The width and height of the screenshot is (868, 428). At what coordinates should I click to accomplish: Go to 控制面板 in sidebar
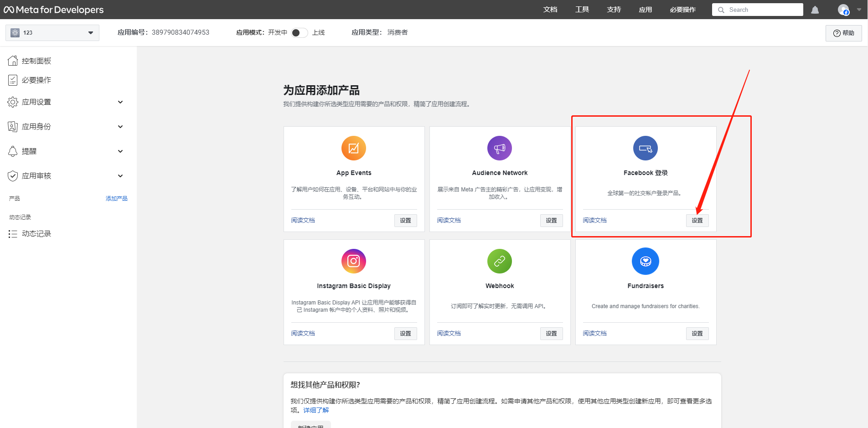pos(36,61)
